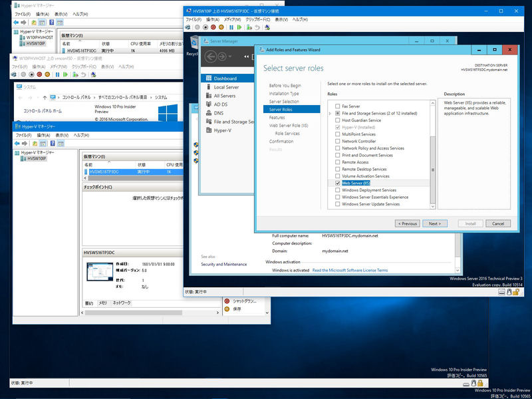The height and width of the screenshot is (399, 532).
Task: Open Help menu in top-left Hyper-V Manager
Action: click(x=80, y=14)
